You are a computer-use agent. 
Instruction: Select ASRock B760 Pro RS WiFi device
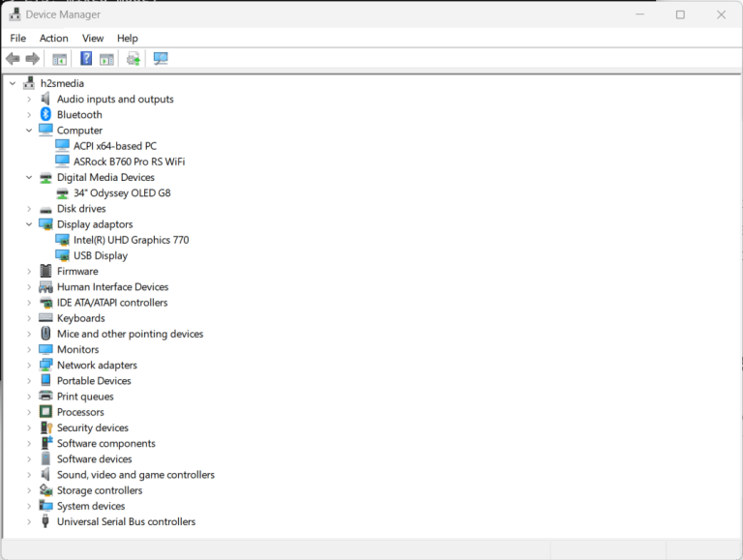(x=129, y=162)
